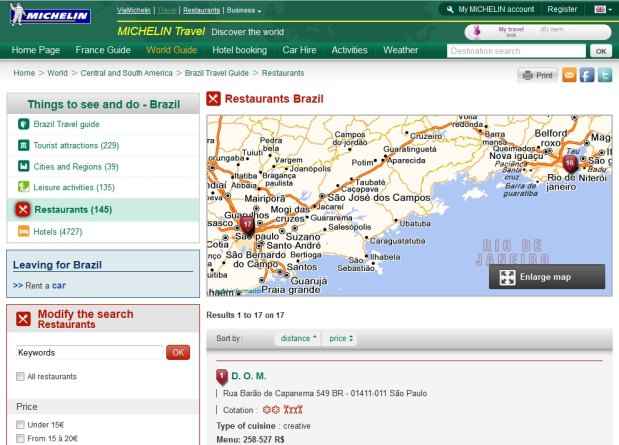Share page via Twitter icon
The image size is (619, 445).
point(605,75)
